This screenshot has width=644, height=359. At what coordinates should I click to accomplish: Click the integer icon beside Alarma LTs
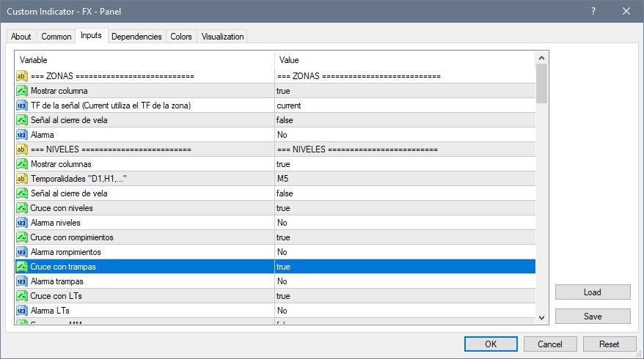21,311
